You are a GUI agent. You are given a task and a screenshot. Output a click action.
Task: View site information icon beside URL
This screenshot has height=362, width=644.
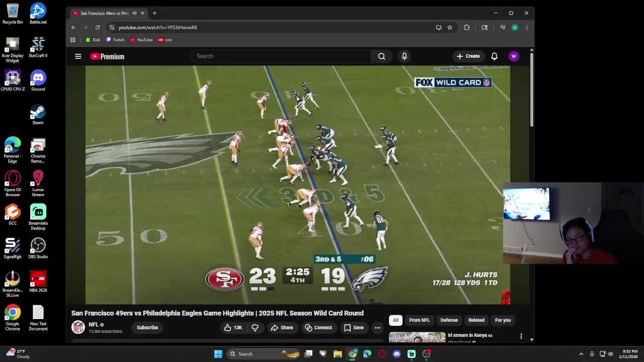pos(112,28)
